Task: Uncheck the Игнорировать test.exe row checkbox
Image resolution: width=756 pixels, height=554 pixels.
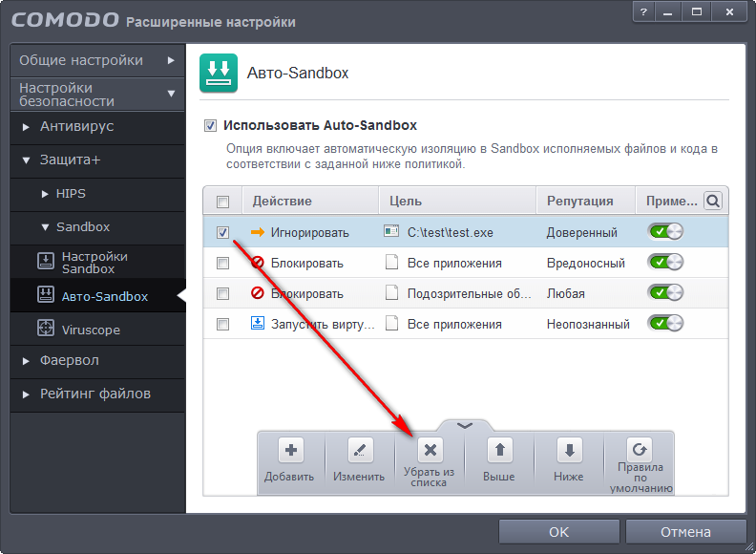Action: click(x=222, y=233)
